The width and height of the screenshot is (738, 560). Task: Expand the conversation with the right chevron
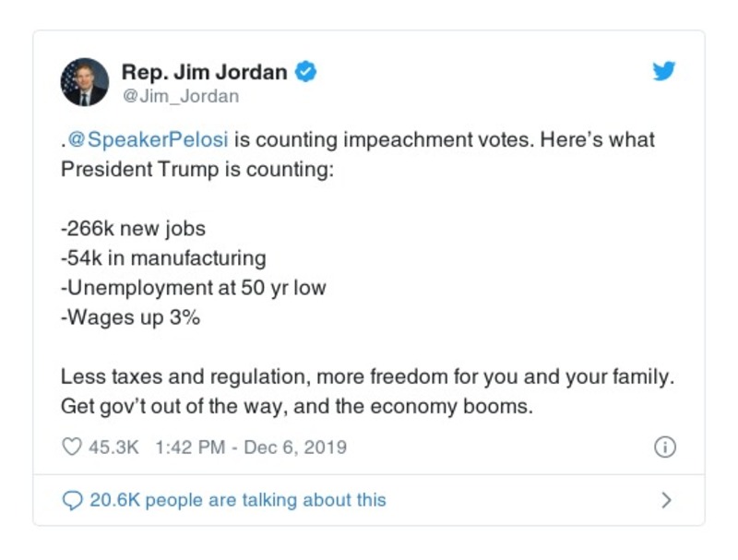point(666,500)
